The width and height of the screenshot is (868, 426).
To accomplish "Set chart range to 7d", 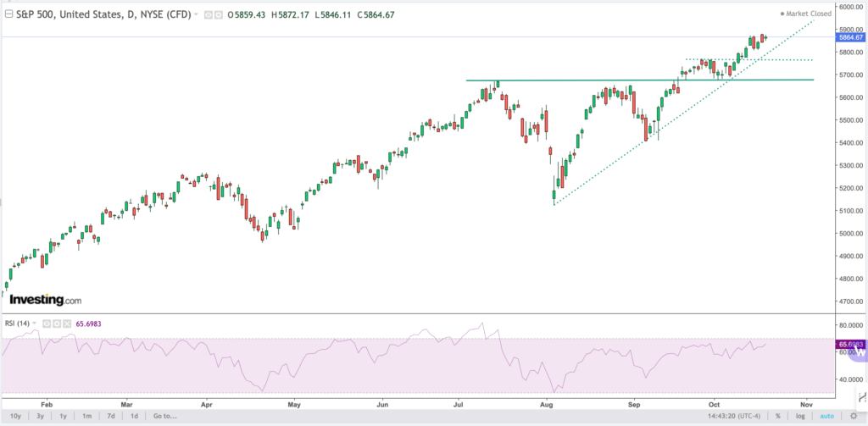I will click(110, 416).
